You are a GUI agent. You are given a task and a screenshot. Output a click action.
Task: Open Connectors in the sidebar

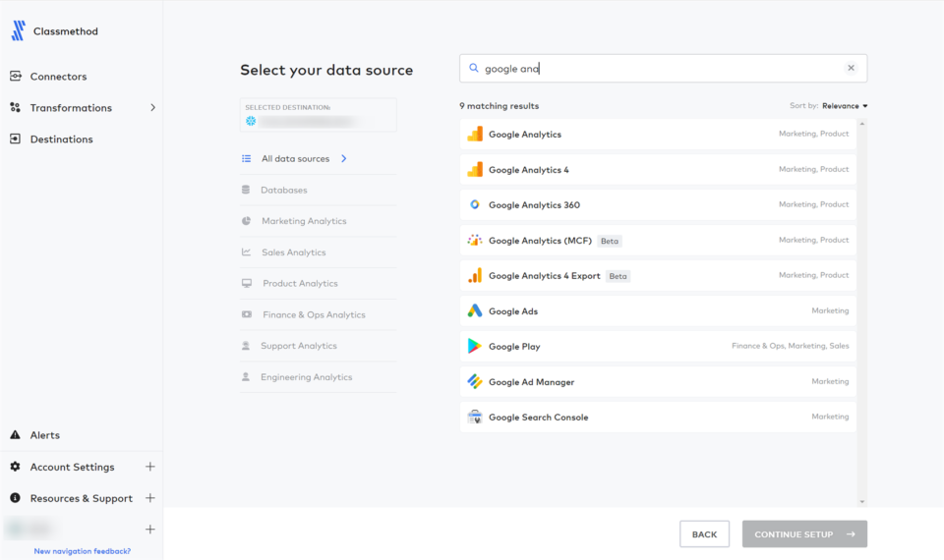[58, 77]
